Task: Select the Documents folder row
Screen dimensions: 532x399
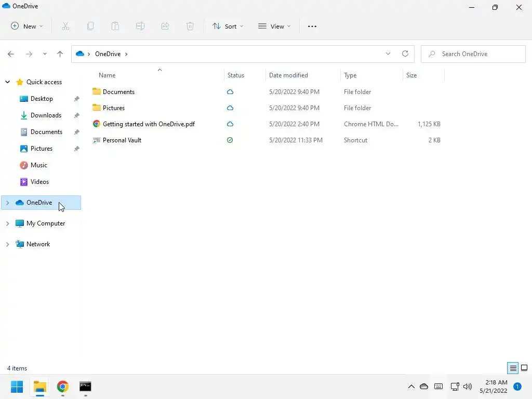Action: pos(267,92)
